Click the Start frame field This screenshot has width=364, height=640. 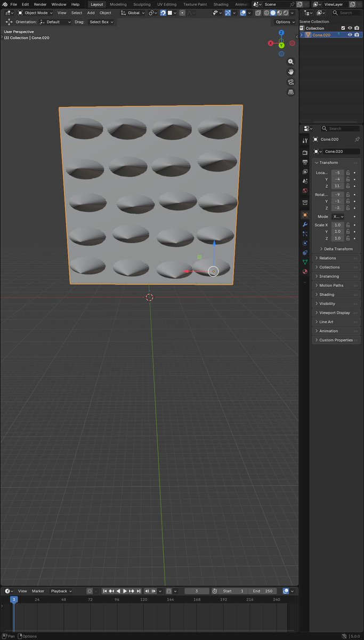pyautogui.click(x=233, y=591)
